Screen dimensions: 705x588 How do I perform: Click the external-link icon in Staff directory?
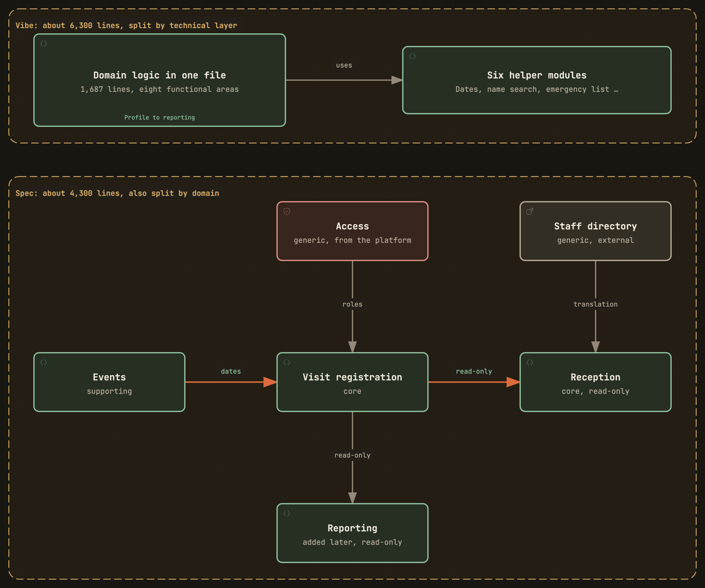[530, 212]
